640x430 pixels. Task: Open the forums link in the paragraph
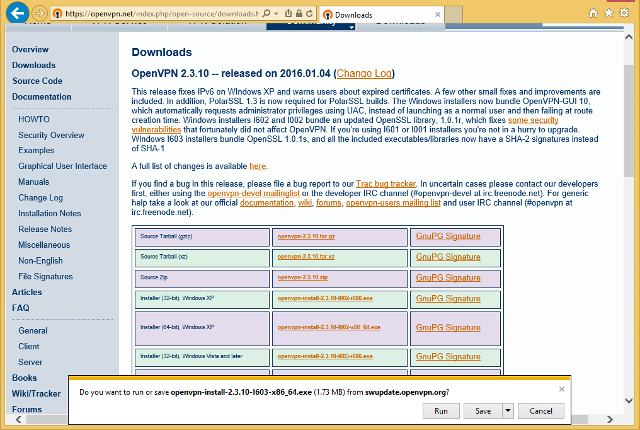coord(329,203)
